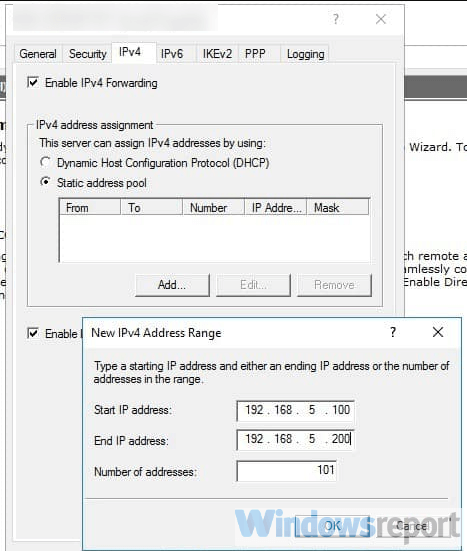
Task: Choose Static address pool radio button
Action: (45, 182)
